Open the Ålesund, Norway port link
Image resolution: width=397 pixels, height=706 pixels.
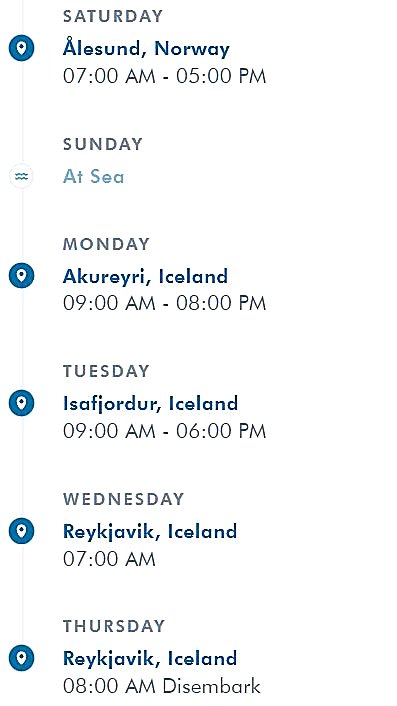(146, 48)
